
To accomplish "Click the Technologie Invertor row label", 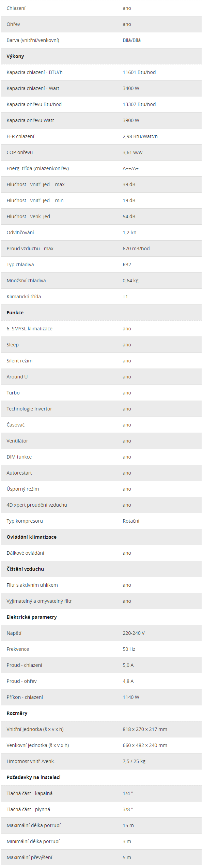I will [29, 409].
